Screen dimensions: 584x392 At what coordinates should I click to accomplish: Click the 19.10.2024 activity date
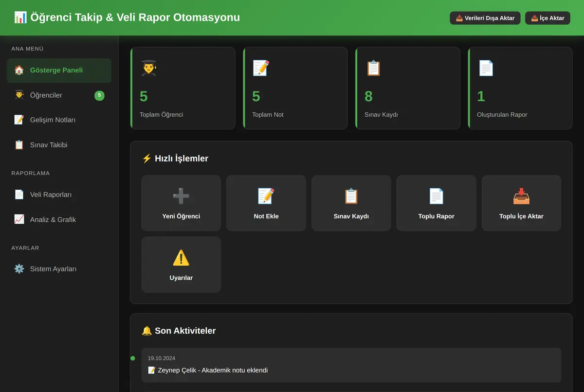tap(162, 358)
